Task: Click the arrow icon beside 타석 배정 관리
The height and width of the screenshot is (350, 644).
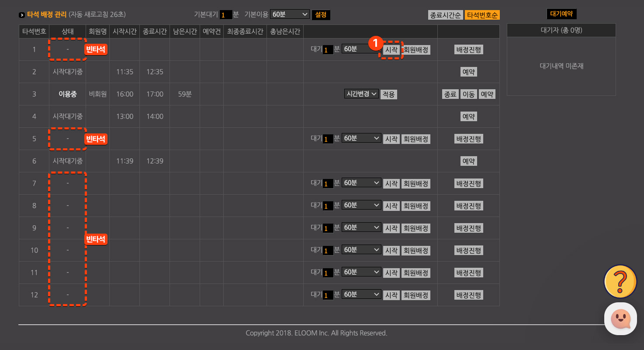Action: click(x=22, y=15)
